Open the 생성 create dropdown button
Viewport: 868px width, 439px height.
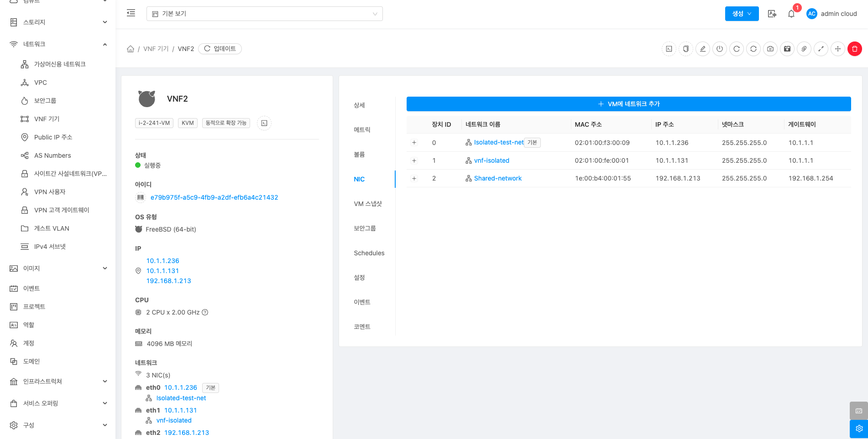pos(742,14)
